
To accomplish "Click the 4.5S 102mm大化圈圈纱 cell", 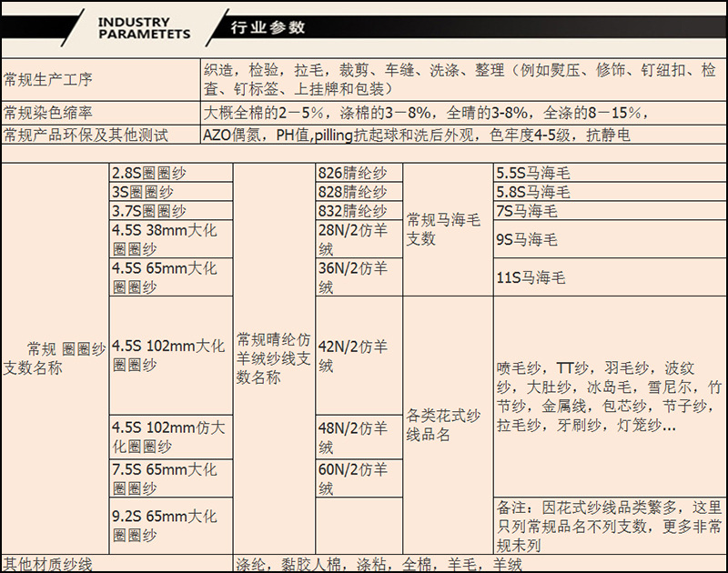I will 171,356.
